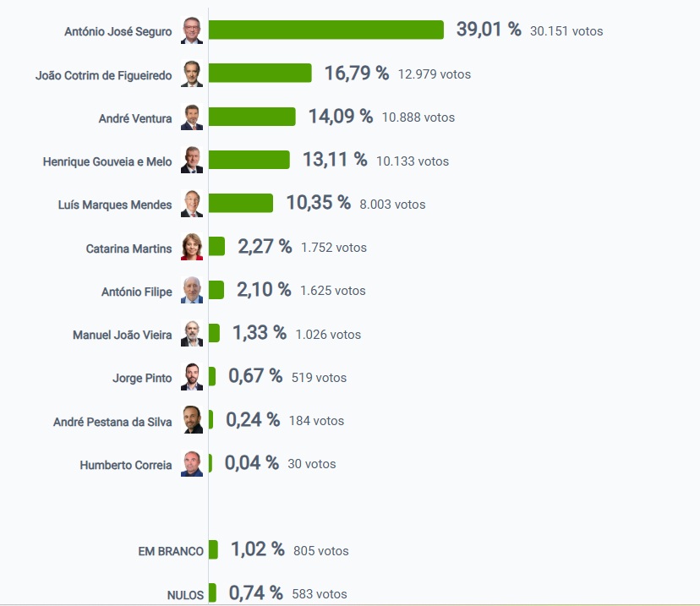This screenshot has height=606, width=700.
Task: Click the 39,01 % percentage text
Action: (x=489, y=30)
